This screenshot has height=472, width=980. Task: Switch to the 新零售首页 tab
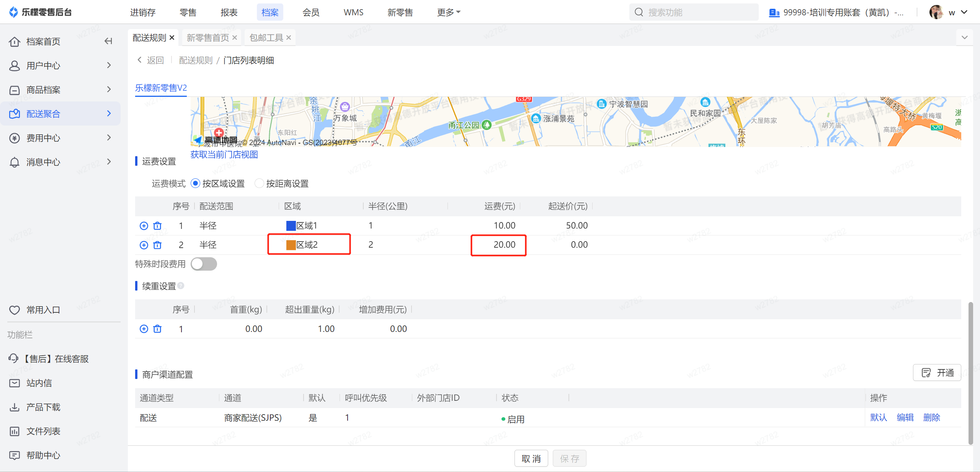point(208,38)
